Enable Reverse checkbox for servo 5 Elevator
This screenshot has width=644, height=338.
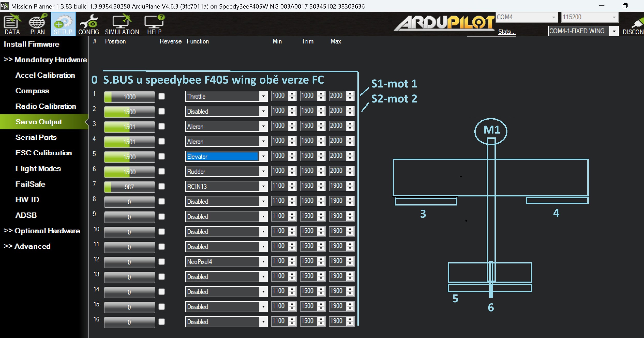162,156
